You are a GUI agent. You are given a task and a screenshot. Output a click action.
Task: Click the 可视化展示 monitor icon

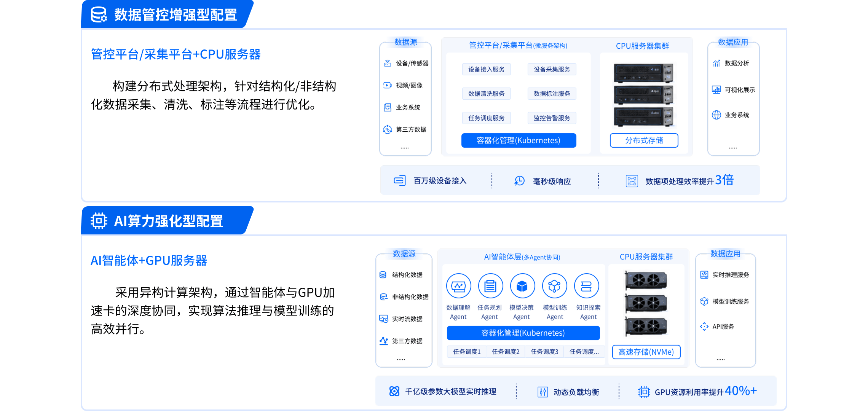tap(716, 90)
